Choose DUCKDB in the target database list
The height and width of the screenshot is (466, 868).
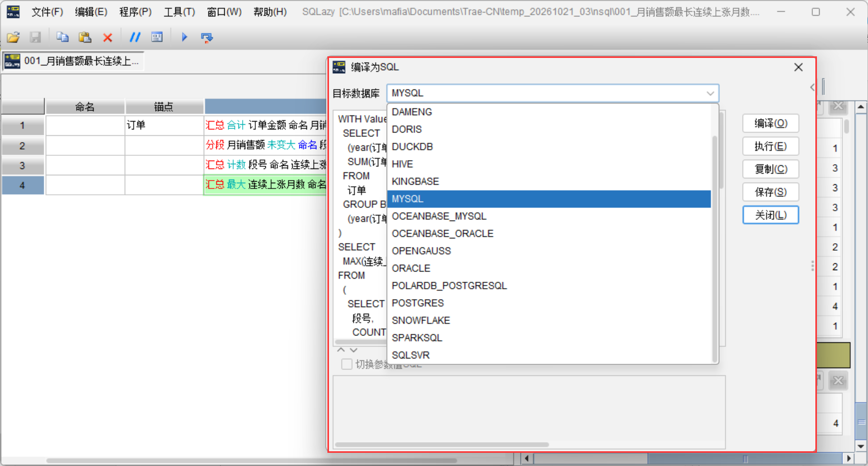tap(549, 147)
